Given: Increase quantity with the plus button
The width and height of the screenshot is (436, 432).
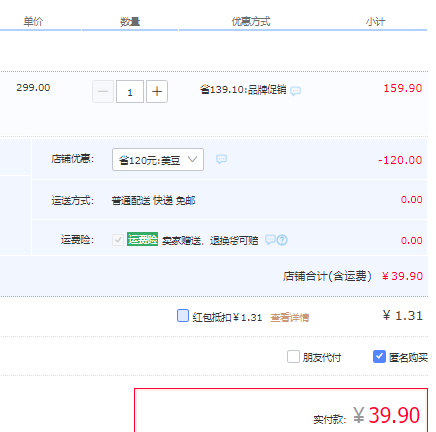Looking at the screenshot, I should click(x=157, y=91).
